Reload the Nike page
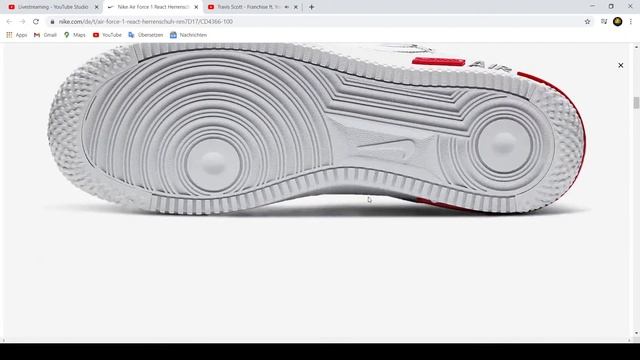 click(x=36, y=22)
